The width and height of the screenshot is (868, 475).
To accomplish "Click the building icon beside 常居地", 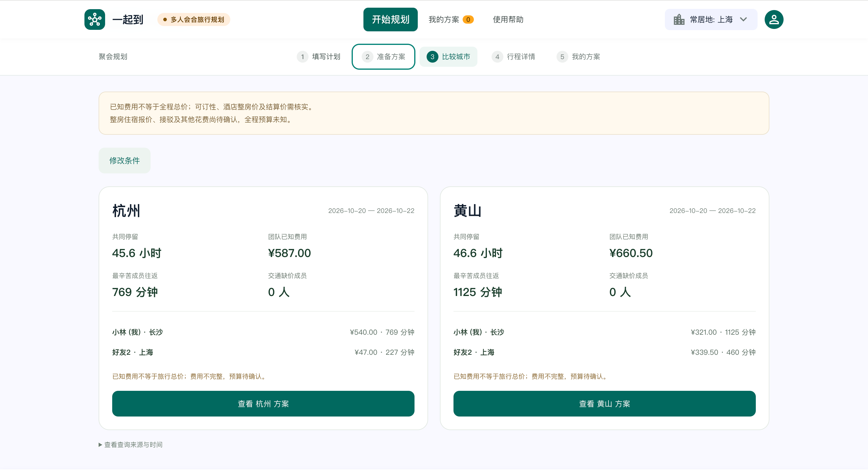I will coord(679,19).
